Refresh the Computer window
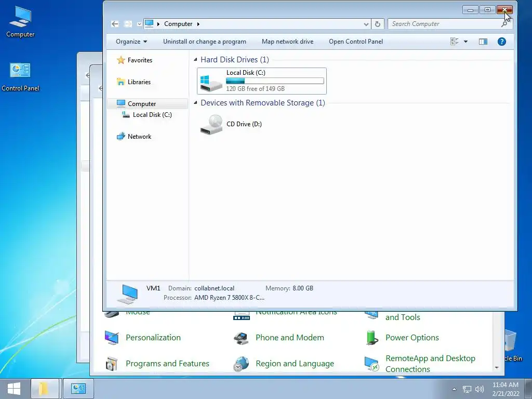 click(377, 24)
